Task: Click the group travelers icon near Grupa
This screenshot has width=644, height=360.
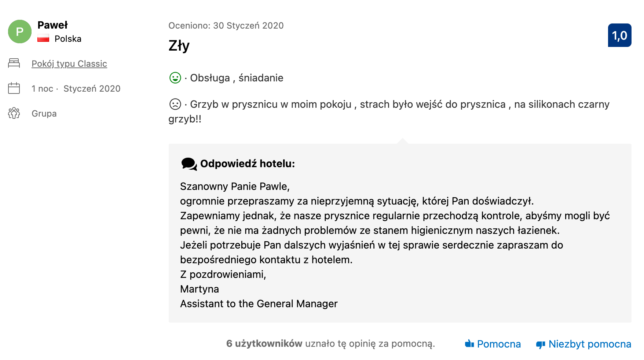Action: (x=14, y=114)
